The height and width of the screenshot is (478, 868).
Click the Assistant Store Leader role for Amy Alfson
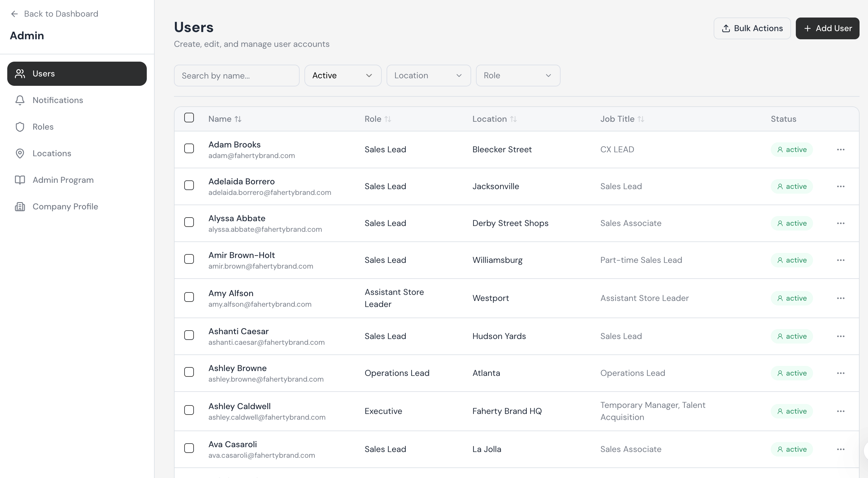point(394,298)
